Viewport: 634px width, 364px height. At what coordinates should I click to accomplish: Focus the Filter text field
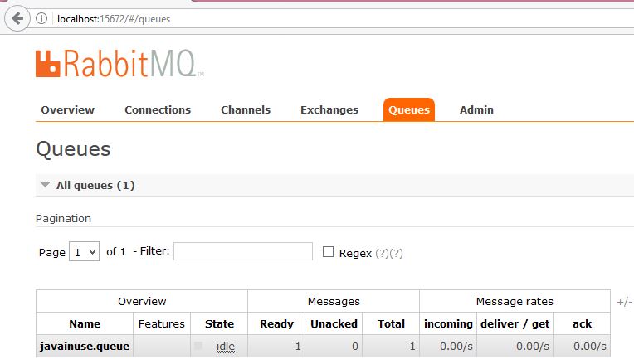243,251
